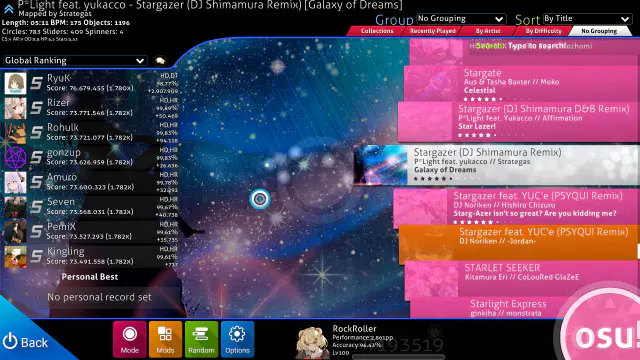
Task: Click Amuro's avatar in leaderboard
Action: pyautogui.click(x=16, y=182)
